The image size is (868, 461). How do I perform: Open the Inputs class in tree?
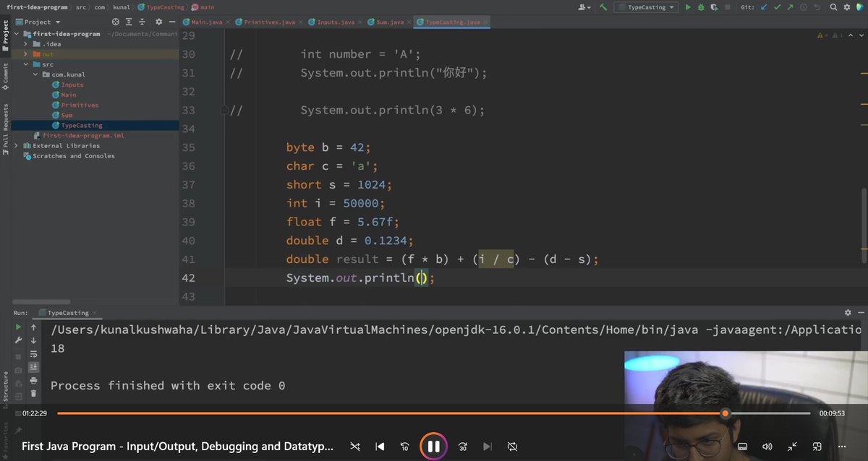point(72,85)
